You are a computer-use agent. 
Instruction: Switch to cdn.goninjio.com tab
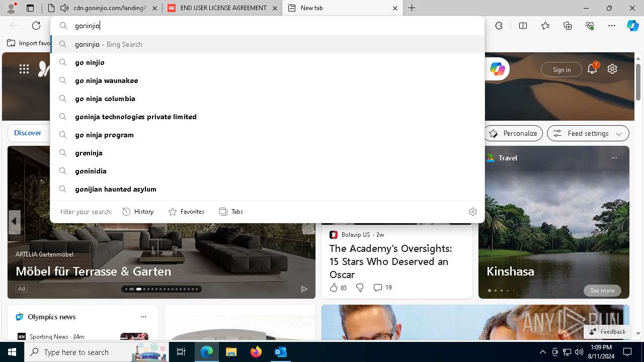pos(103,8)
